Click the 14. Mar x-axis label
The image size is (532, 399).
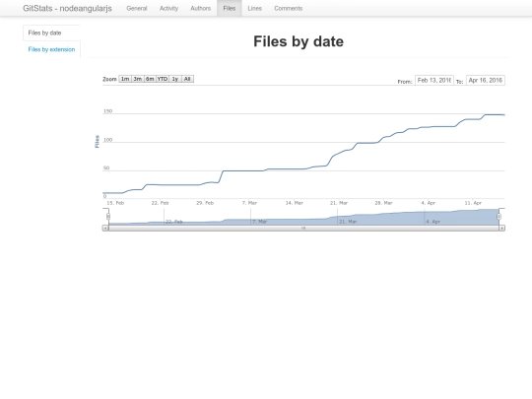pos(295,203)
